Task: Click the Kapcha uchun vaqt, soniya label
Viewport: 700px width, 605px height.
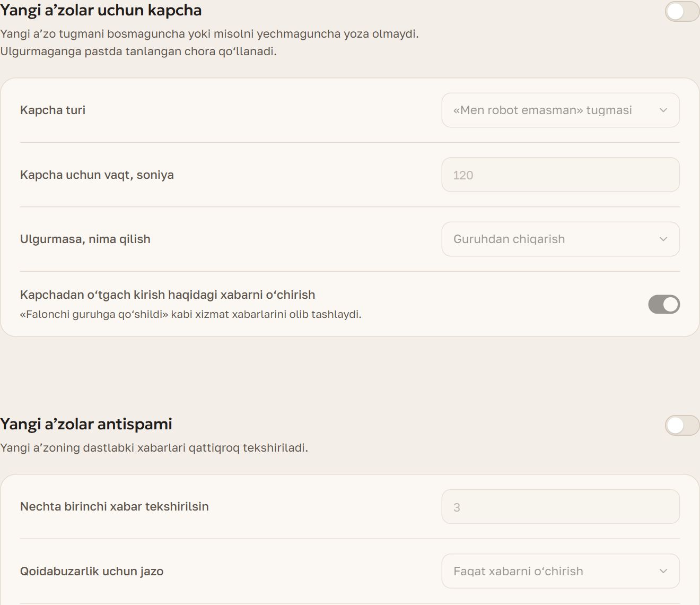Action: pos(97,175)
